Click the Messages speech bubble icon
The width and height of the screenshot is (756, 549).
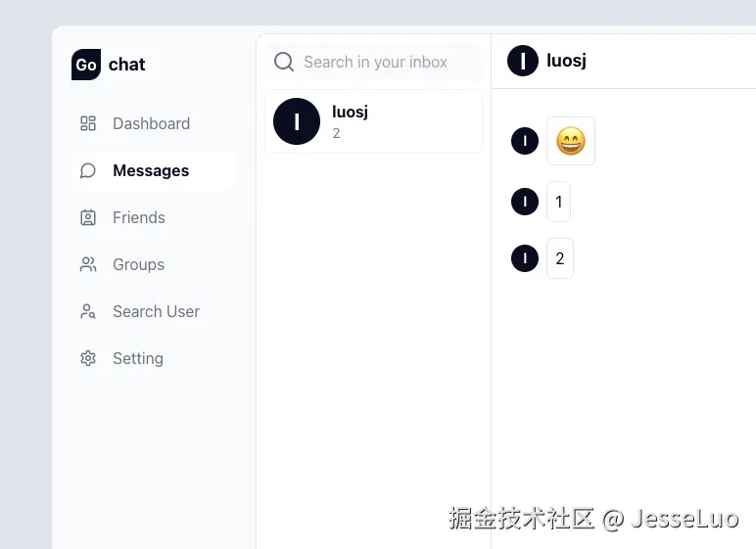88,170
